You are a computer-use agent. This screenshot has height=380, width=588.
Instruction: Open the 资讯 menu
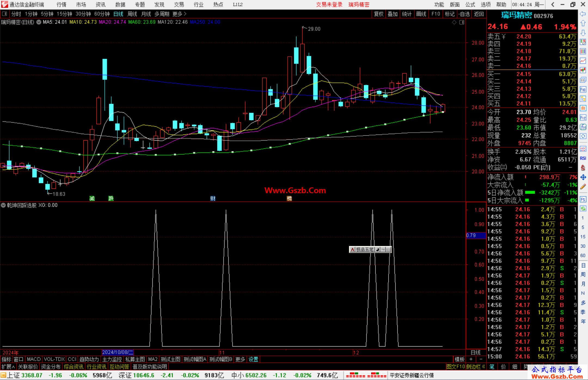tap(100, 4)
